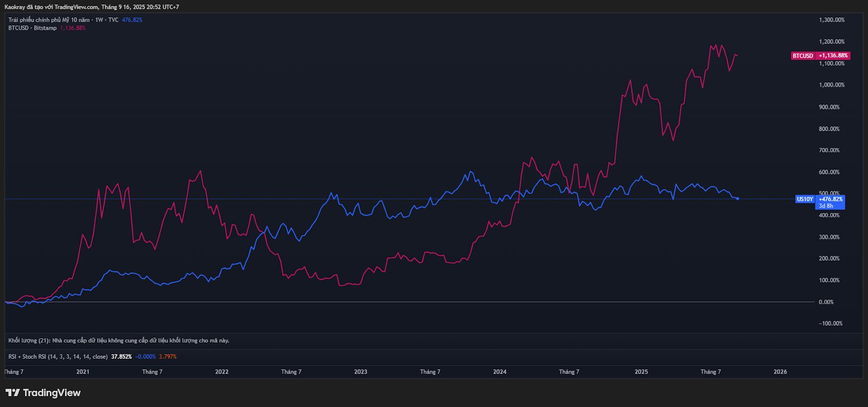The width and height of the screenshot is (868, 407).
Task: Click the 2021 time axis label
Action: (83, 372)
